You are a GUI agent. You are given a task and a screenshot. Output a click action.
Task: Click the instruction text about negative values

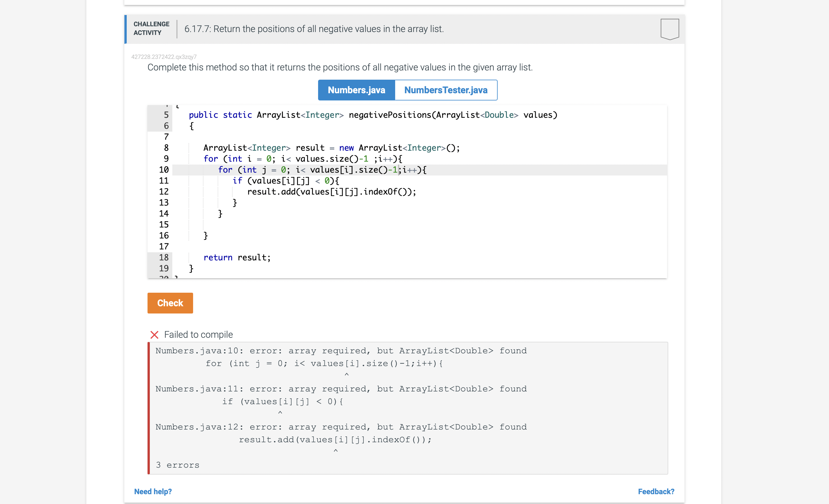pos(340,67)
